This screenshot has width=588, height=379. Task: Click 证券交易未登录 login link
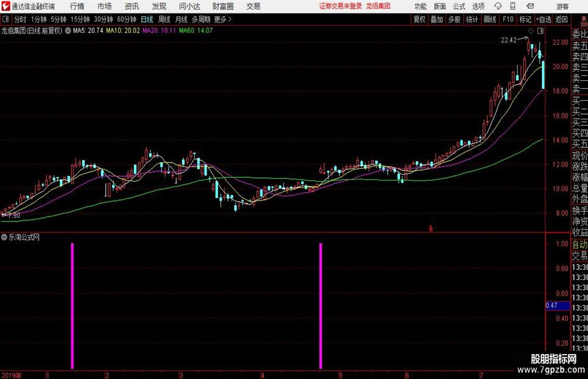point(340,6)
